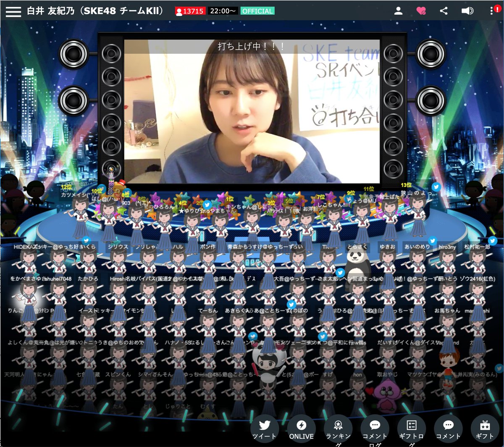Follow room with the heart icon

click(x=421, y=11)
